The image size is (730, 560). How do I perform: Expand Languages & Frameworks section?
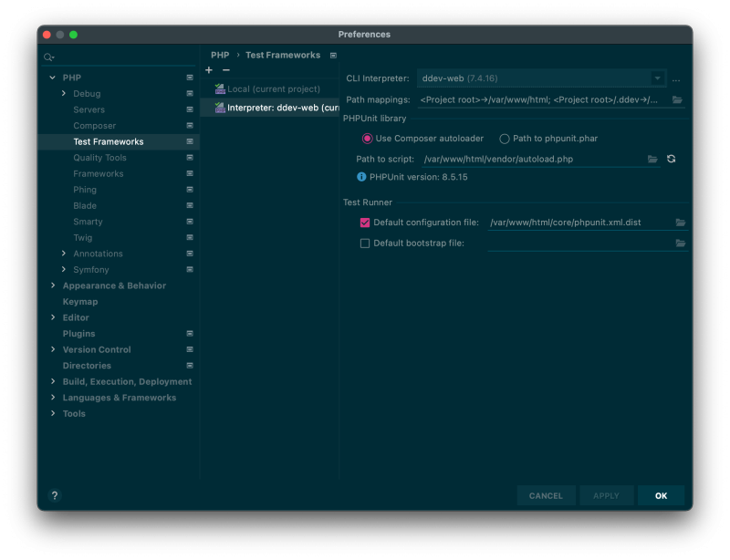pos(53,398)
